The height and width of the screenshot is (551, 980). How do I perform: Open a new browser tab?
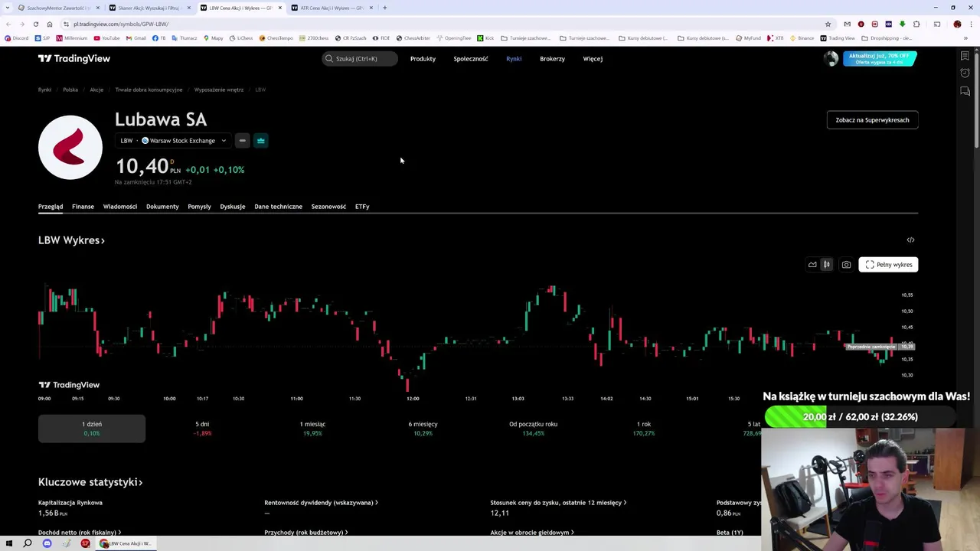pos(385,8)
